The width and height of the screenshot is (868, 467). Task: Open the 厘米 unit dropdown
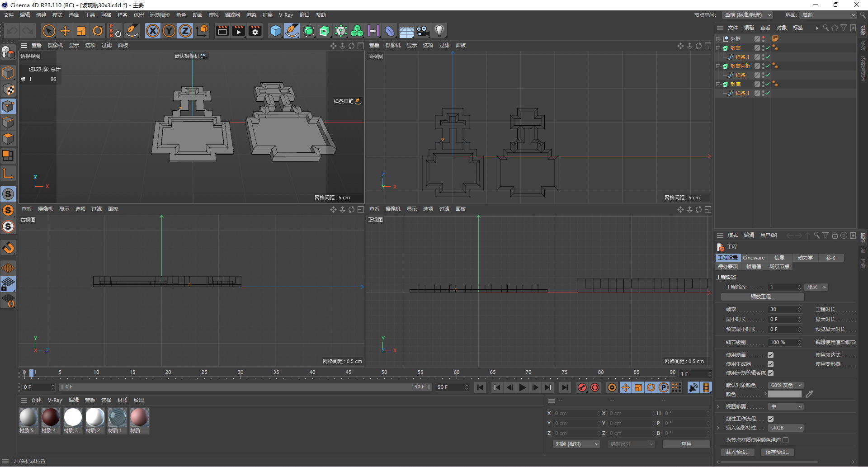816,287
